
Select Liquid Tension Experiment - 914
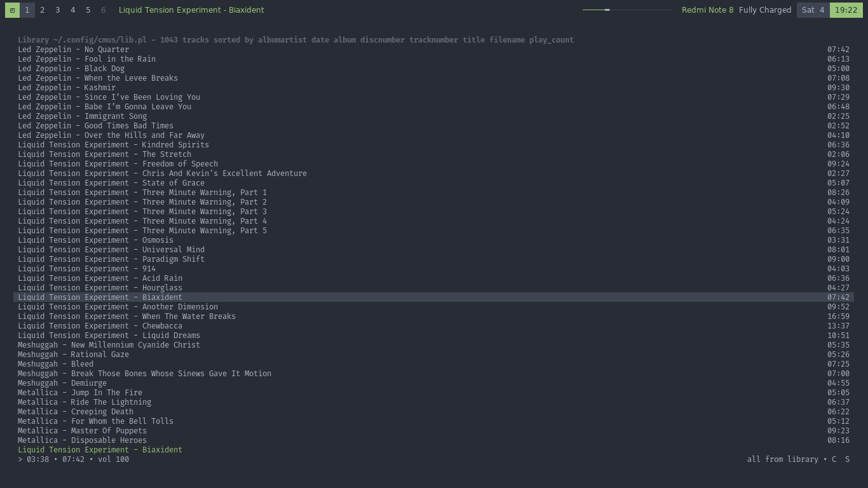coord(433,269)
